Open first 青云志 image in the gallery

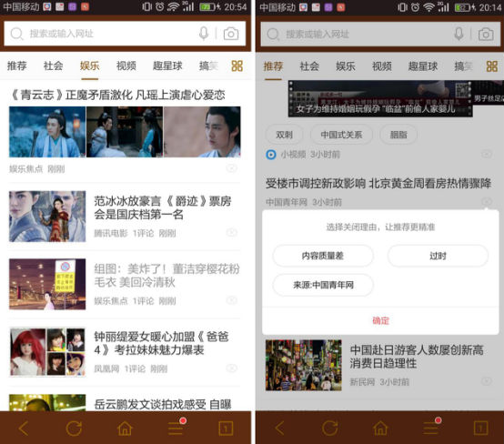pos(47,132)
